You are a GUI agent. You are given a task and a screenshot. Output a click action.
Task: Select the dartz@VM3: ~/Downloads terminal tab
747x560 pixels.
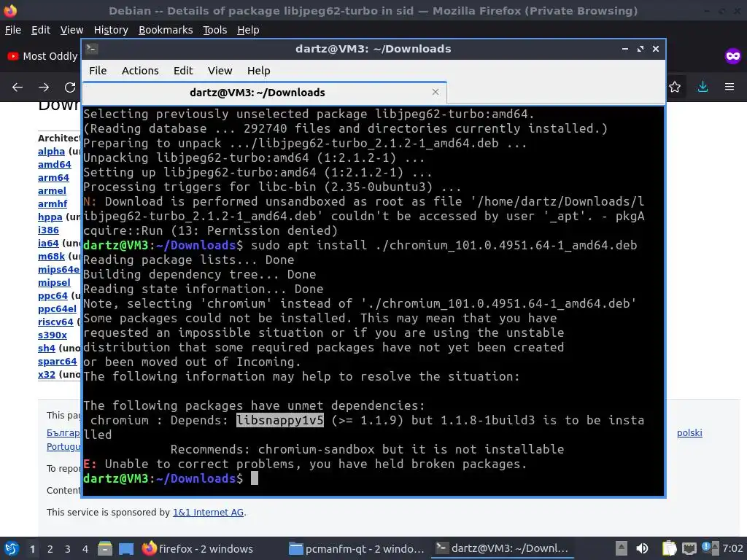click(264, 93)
